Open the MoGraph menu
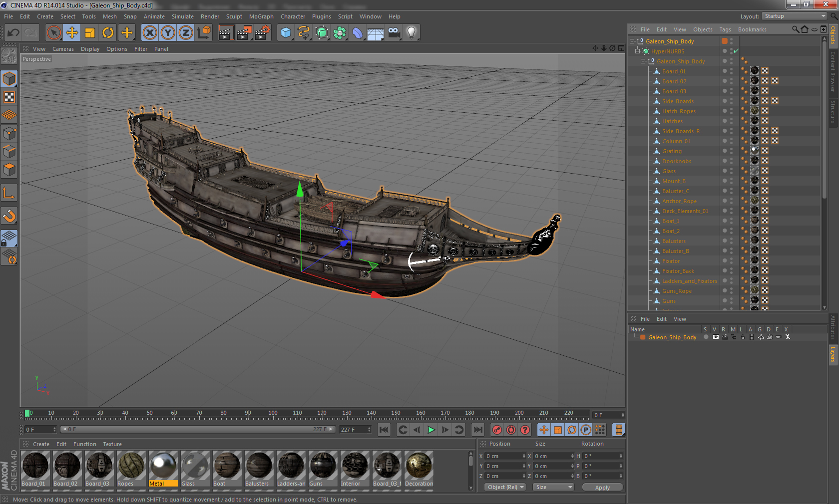This screenshot has height=504, width=839. point(261,16)
